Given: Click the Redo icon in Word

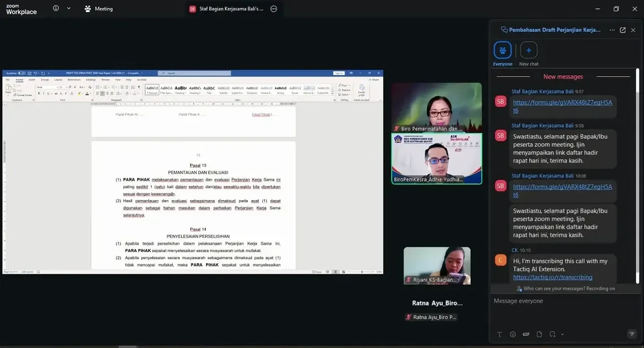Looking at the screenshot, I should tap(43, 73).
